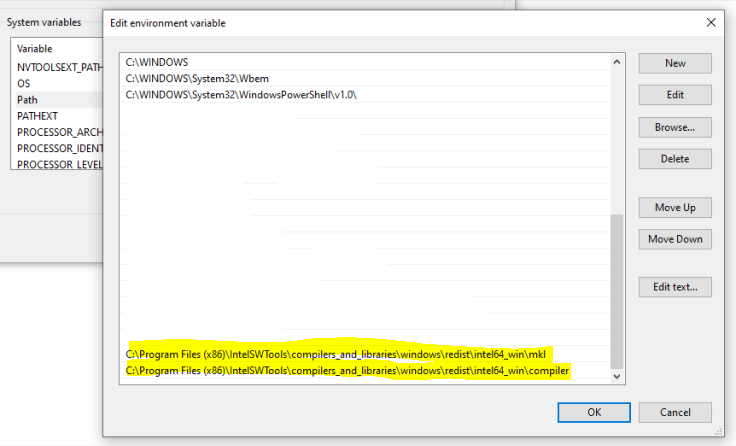Select the PROCESSOR_IDENT system variable row

(x=57, y=148)
